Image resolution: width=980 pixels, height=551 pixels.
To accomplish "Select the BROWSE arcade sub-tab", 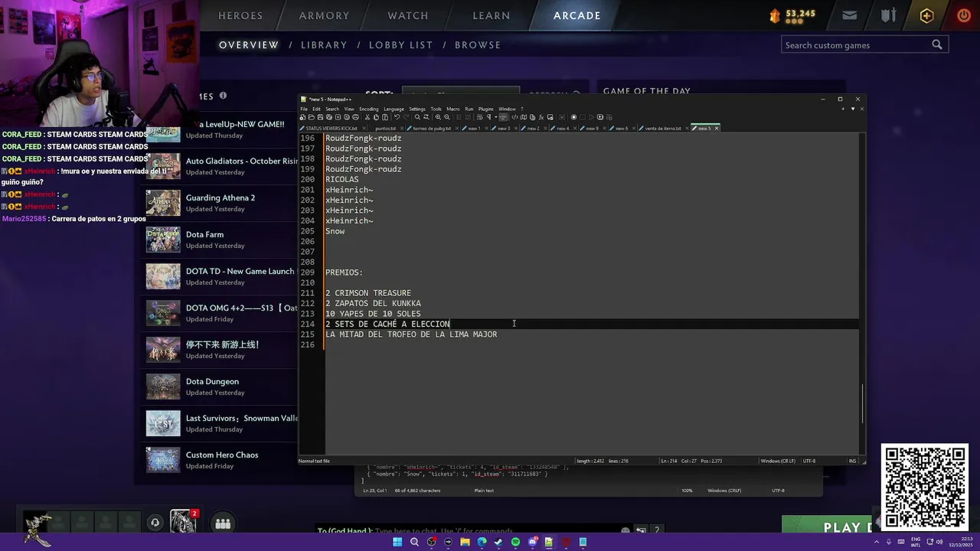I will pyautogui.click(x=478, y=45).
